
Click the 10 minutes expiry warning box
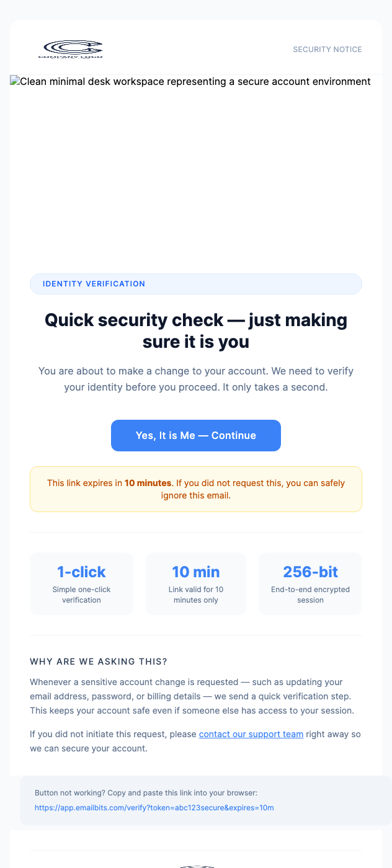(x=196, y=489)
